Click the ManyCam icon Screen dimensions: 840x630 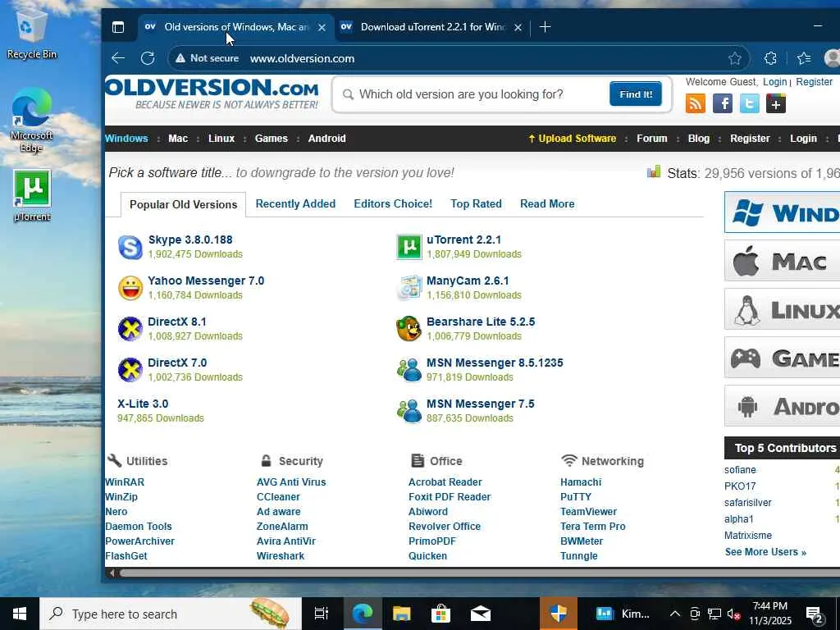pos(409,288)
